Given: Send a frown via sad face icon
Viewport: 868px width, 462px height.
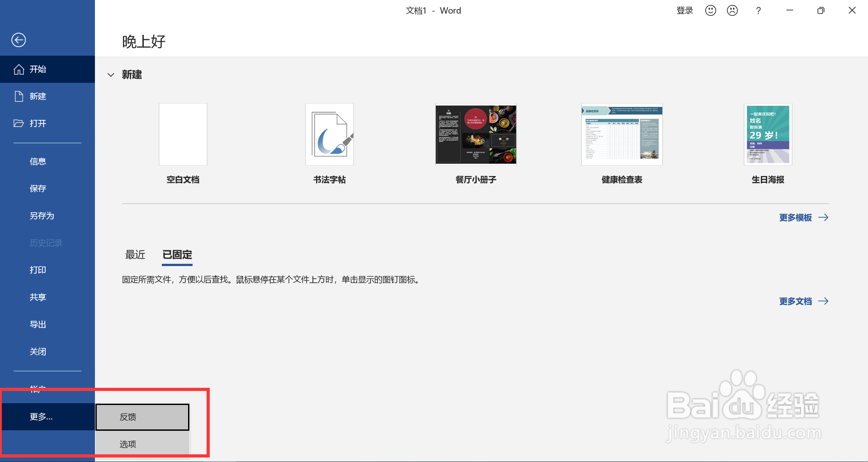Looking at the screenshot, I should tap(732, 10).
